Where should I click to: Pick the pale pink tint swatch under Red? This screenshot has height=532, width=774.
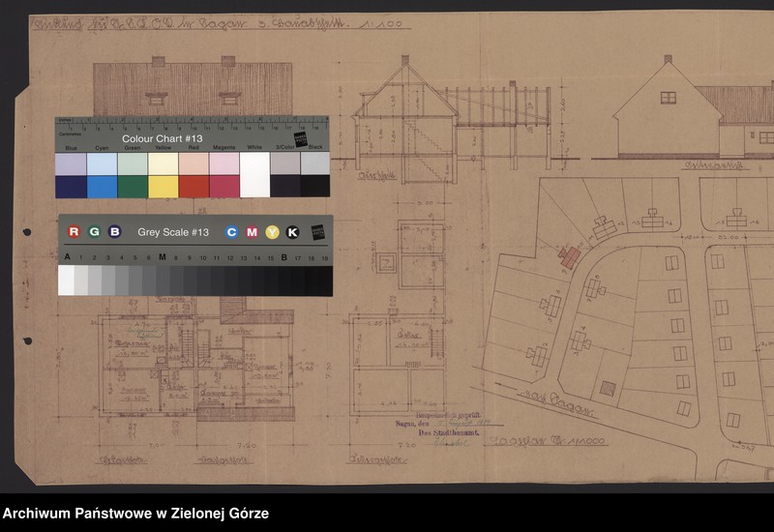(x=193, y=163)
